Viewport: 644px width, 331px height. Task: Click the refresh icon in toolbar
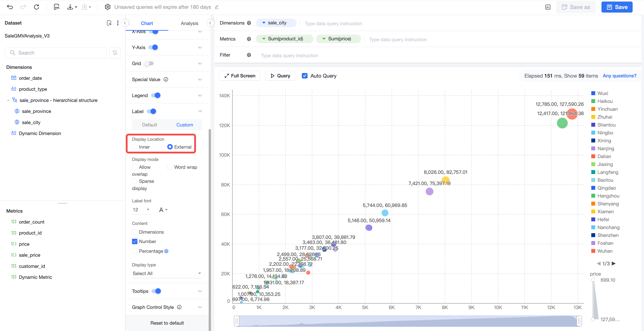37,7
